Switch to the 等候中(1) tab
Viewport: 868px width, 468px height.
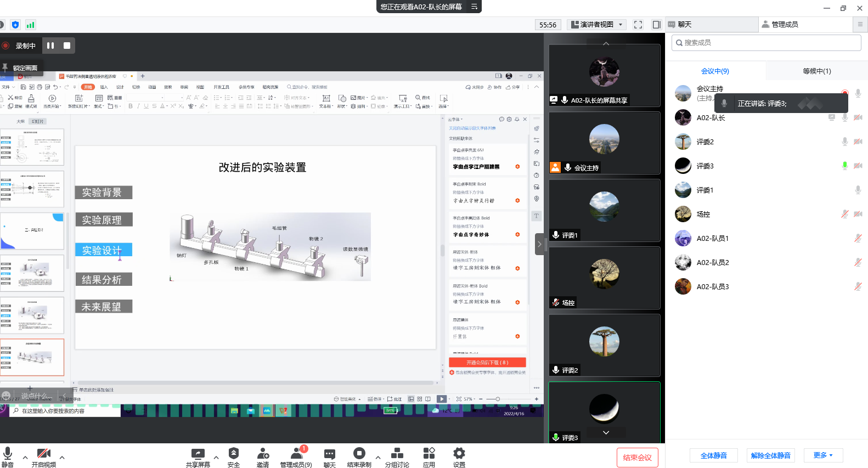[x=816, y=71]
